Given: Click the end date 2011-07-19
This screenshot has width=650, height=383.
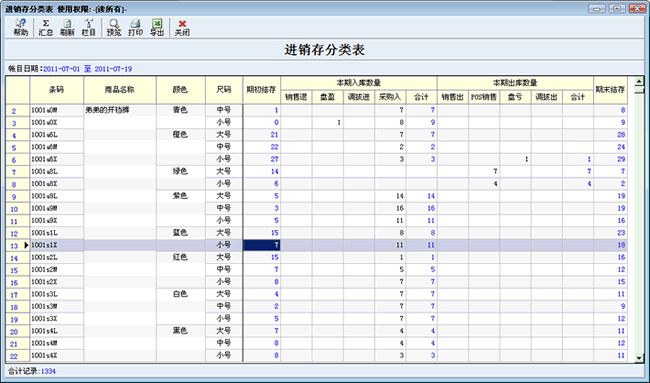Looking at the screenshot, I should [x=113, y=69].
